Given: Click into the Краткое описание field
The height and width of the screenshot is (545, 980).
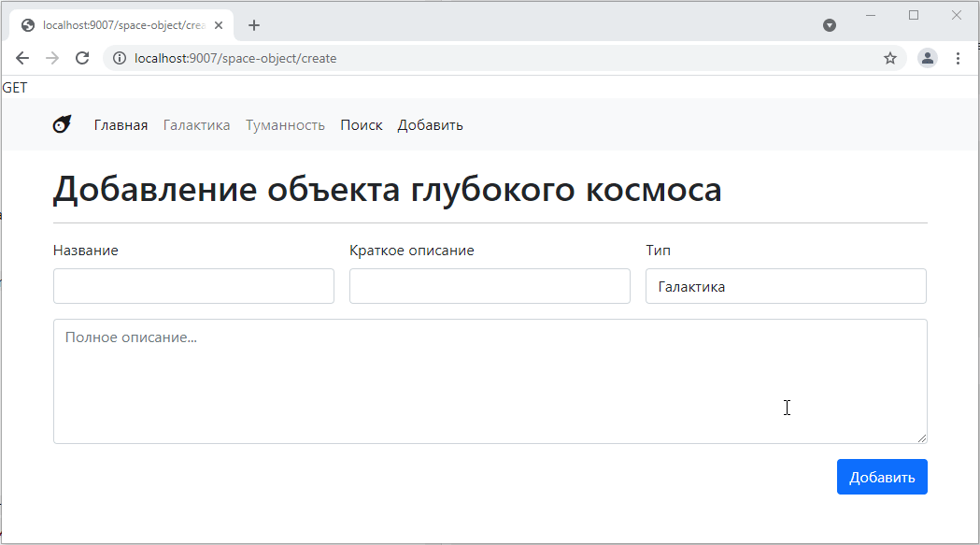Looking at the screenshot, I should (x=490, y=286).
